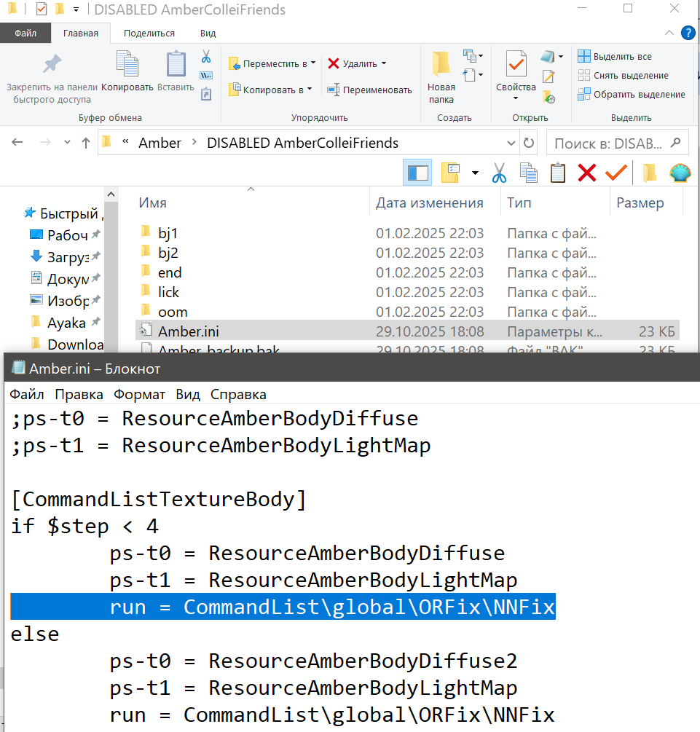Viewport: 700px width, 732px height.
Task: Click Снять выделение button
Action: pos(623,75)
